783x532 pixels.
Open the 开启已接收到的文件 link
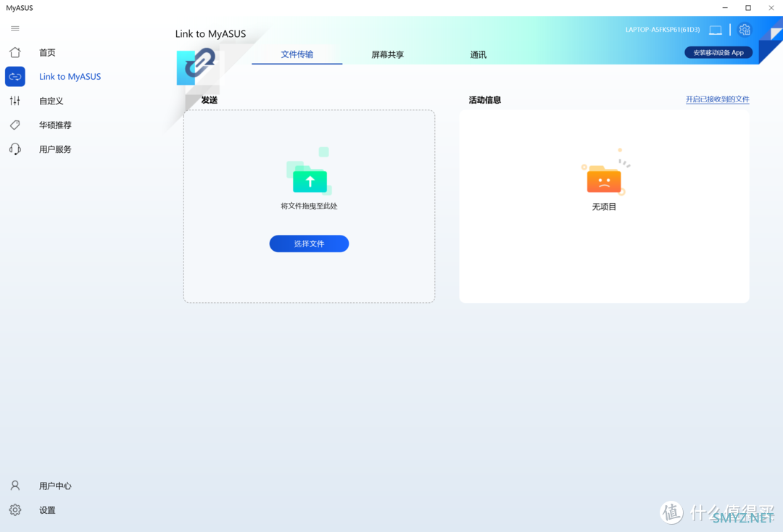click(x=717, y=99)
